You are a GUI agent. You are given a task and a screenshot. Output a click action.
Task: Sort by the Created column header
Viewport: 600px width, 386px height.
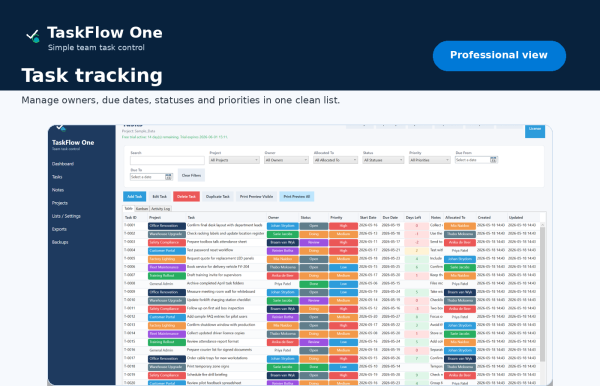point(484,217)
